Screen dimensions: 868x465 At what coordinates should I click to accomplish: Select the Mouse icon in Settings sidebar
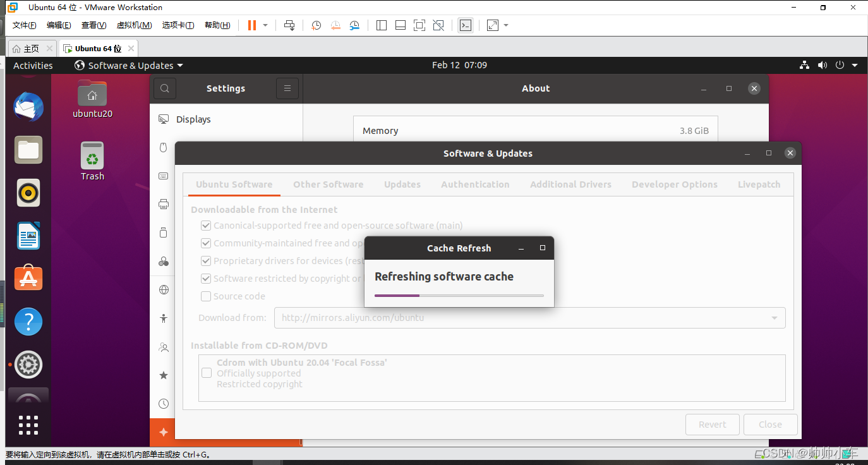click(164, 147)
